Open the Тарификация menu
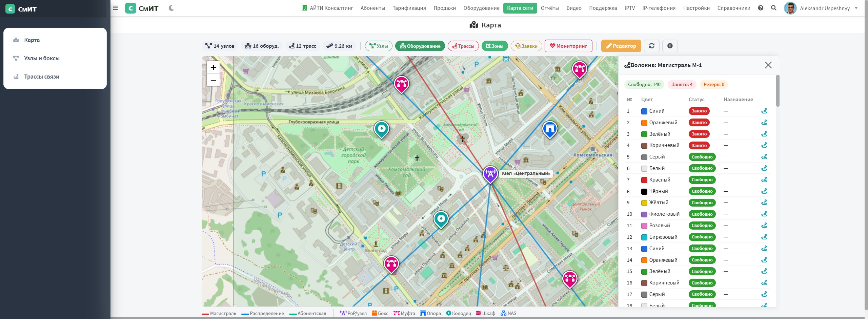 (x=409, y=8)
